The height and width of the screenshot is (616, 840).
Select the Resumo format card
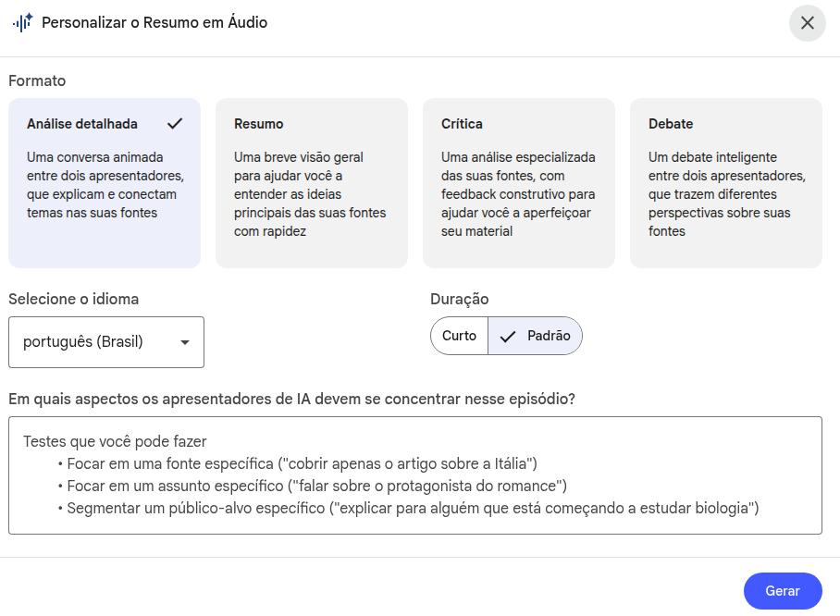coord(311,182)
